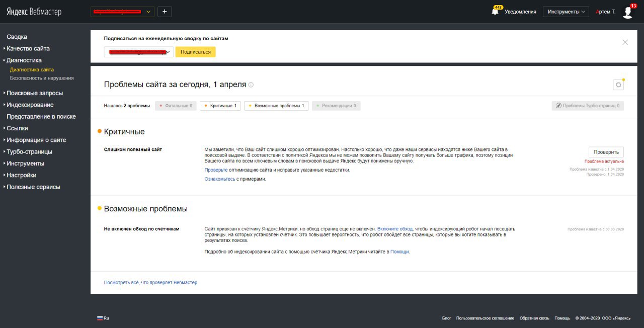Viewport: 644px width, 328px height.
Task: Click the Ознакомьтесь link with examples
Action: click(219, 179)
